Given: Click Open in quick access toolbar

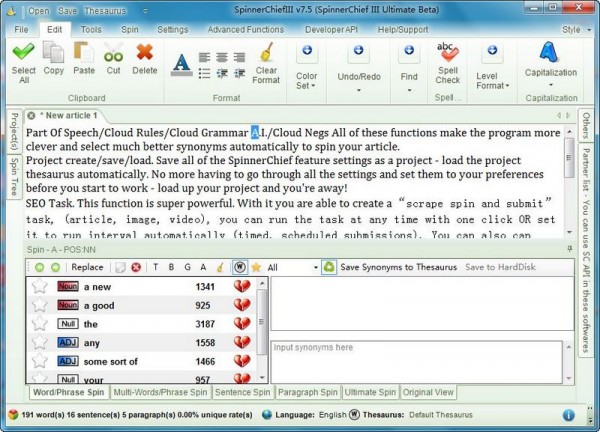Looking at the screenshot, I should point(39,11).
